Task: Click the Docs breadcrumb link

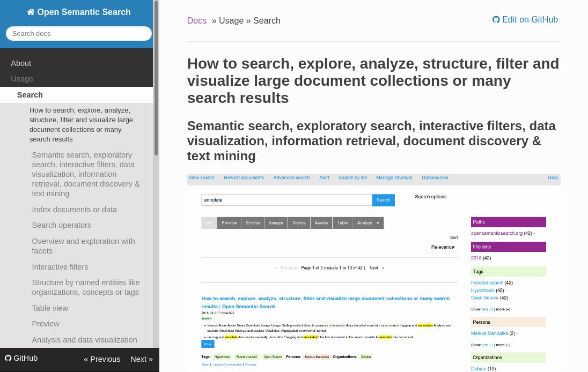Action: (x=197, y=20)
